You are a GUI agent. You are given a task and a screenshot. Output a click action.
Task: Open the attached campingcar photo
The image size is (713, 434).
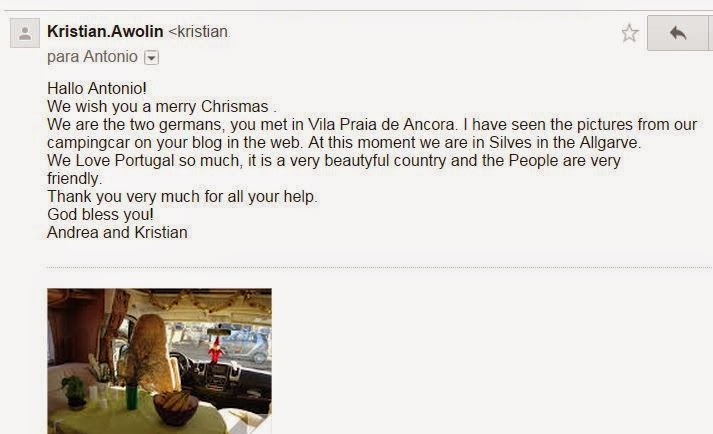pyautogui.click(x=160, y=361)
